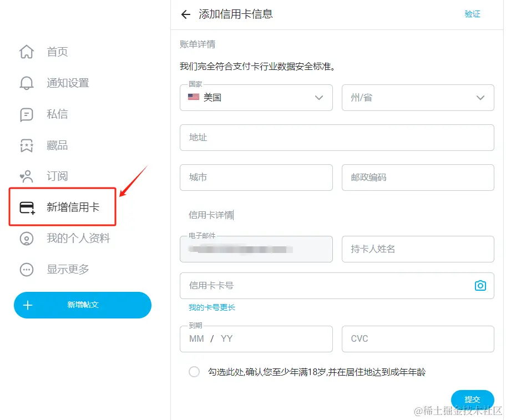Click the camera icon in card number field
The height and width of the screenshot is (420, 506).
tap(480, 286)
